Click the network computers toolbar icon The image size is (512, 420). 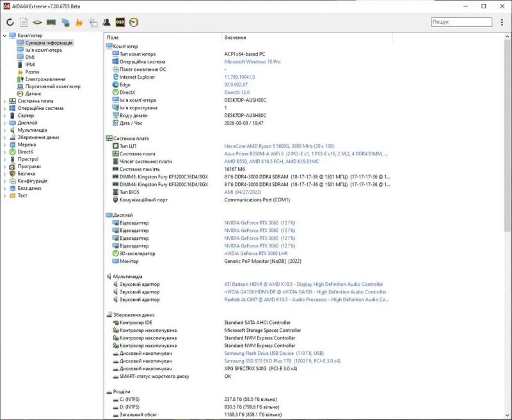coord(65,22)
